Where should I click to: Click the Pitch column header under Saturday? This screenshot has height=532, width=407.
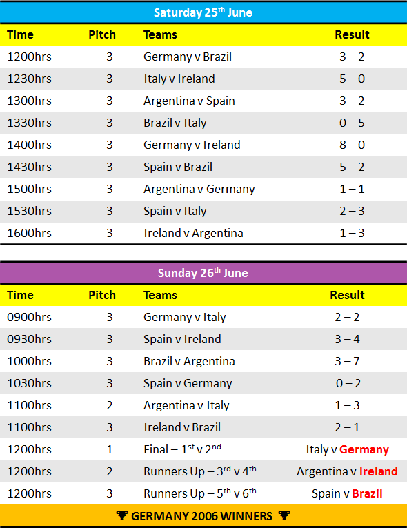pos(102,34)
